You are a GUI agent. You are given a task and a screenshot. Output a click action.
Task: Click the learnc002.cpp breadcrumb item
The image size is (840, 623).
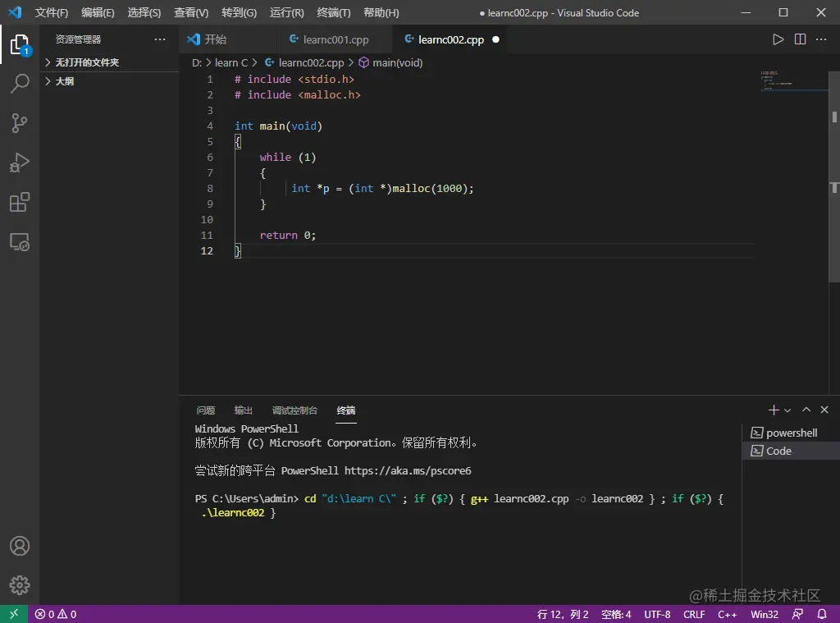(x=304, y=62)
